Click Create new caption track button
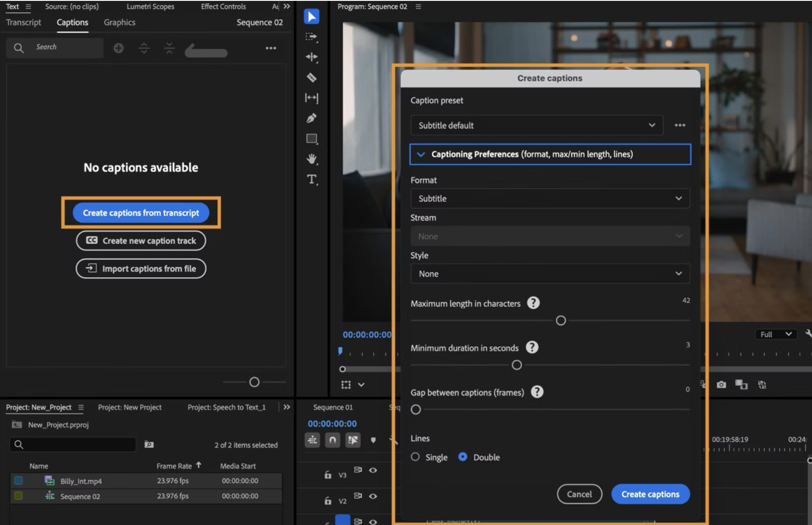 point(141,241)
